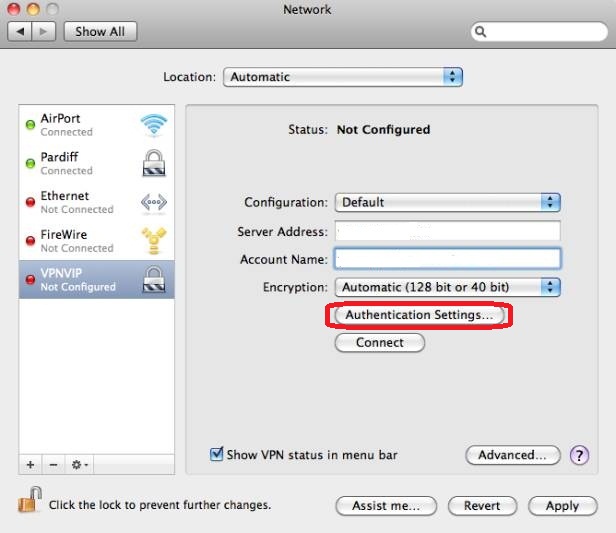Viewport: 616px width, 533px height.
Task: Open Authentication Settings dialog
Action: coord(419,315)
